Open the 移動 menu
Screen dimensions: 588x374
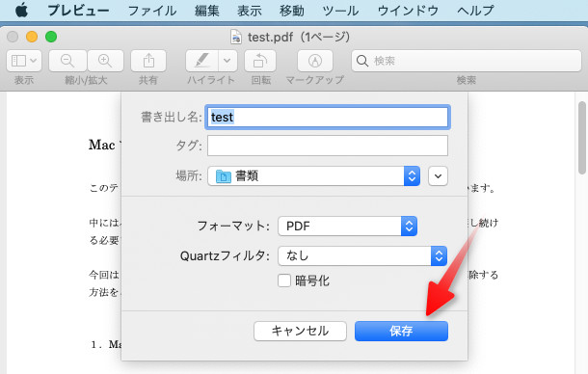tap(291, 11)
